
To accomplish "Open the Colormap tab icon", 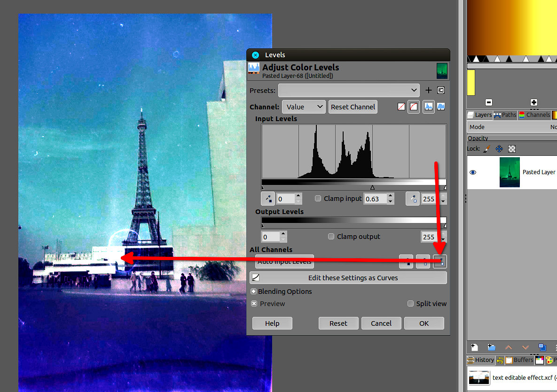I will pos(539,360).
